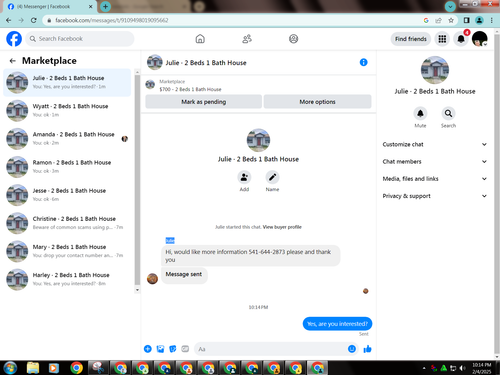This screenshot has width=500, height=375.
Task: Open Harley - 2 Beds 1 Bath House chat
Action: pos(67,279)
